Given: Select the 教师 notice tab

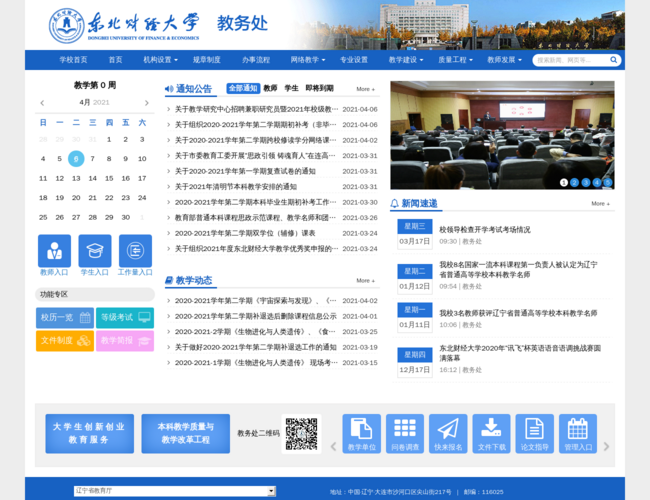Looking at the screenshot, I should tap(270, 88).
